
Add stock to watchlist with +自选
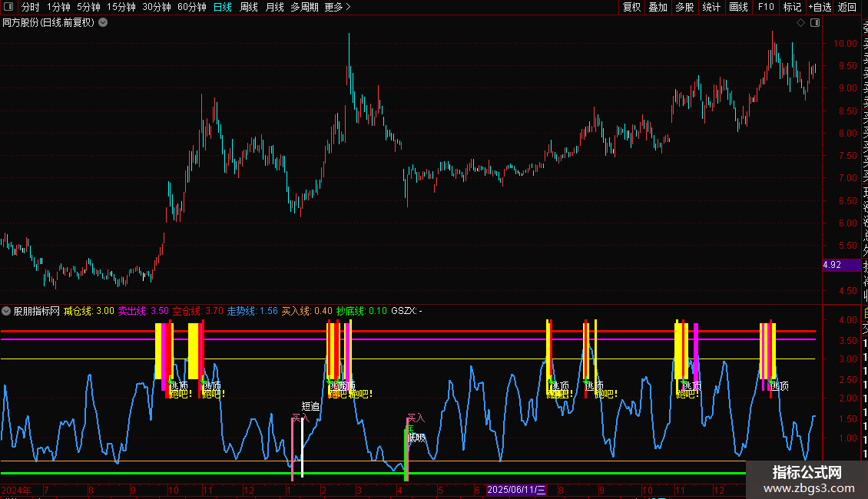coord(819,7)
